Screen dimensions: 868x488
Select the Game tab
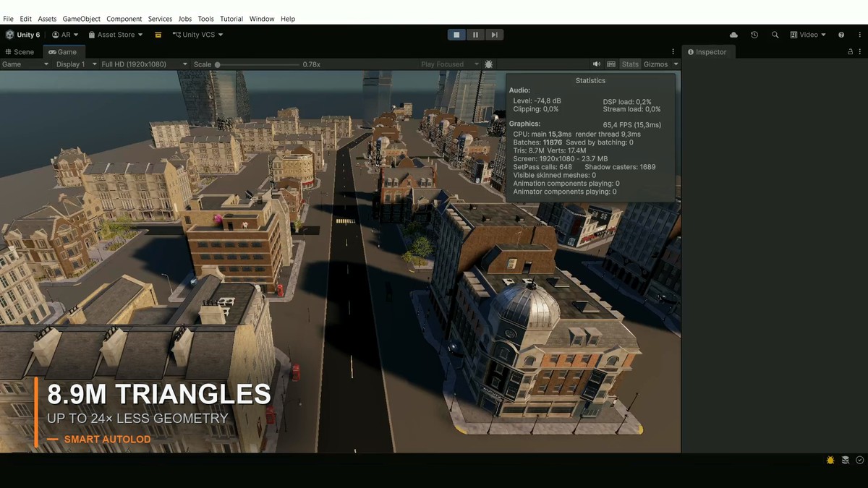click(x=63, y=52)
